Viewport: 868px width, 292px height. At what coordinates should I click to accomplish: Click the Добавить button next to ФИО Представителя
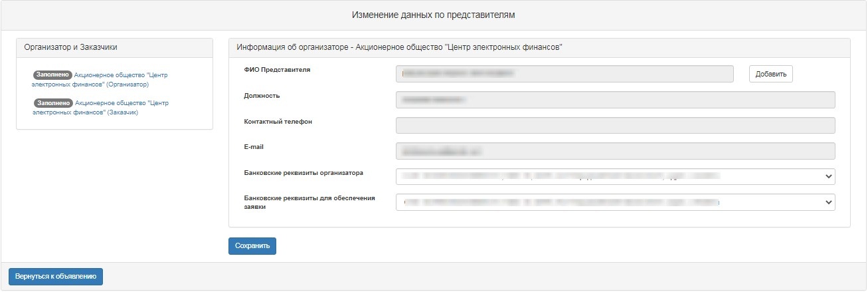pyautogui.click(x=770, y=74)
